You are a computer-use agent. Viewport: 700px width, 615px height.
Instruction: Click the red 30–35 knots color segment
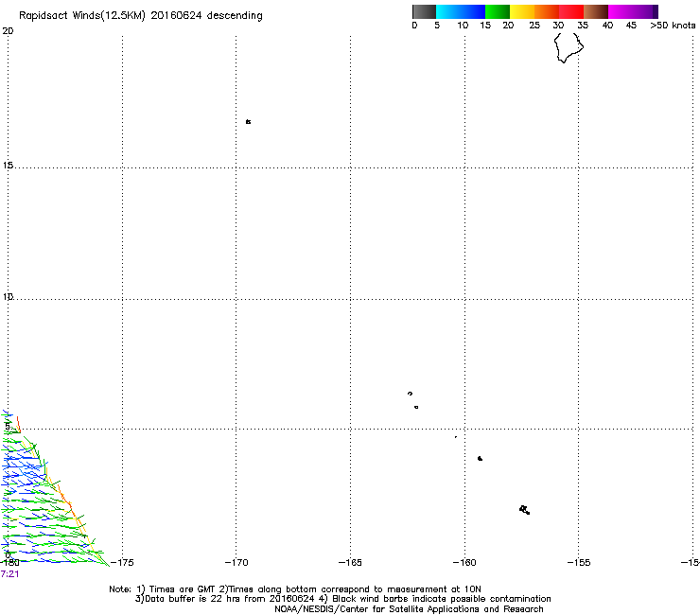point(571,11)
